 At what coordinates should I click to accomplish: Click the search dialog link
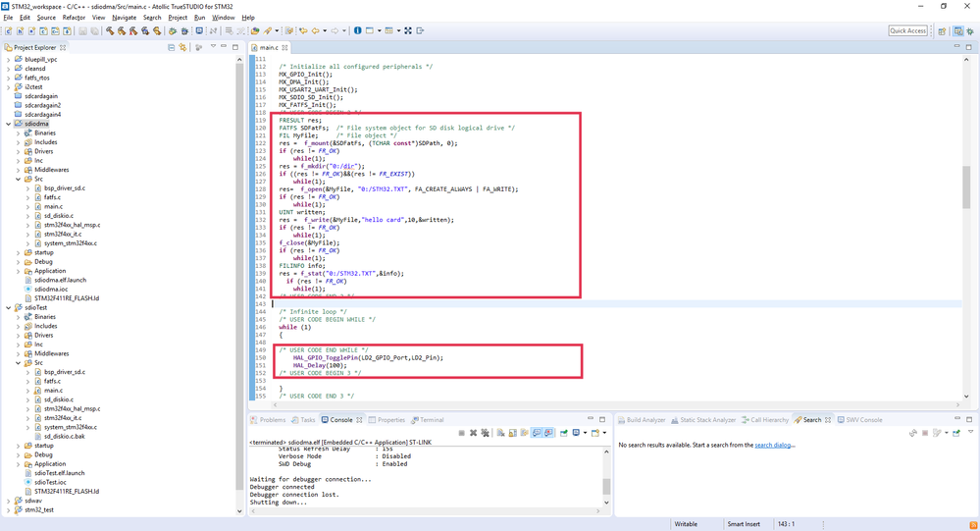coord(774,446)
